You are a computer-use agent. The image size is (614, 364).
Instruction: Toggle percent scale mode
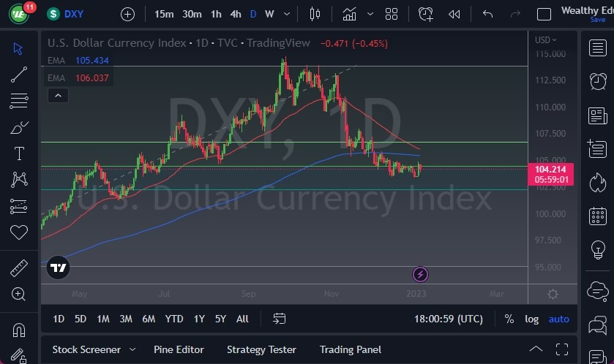[x=509, y=319]
